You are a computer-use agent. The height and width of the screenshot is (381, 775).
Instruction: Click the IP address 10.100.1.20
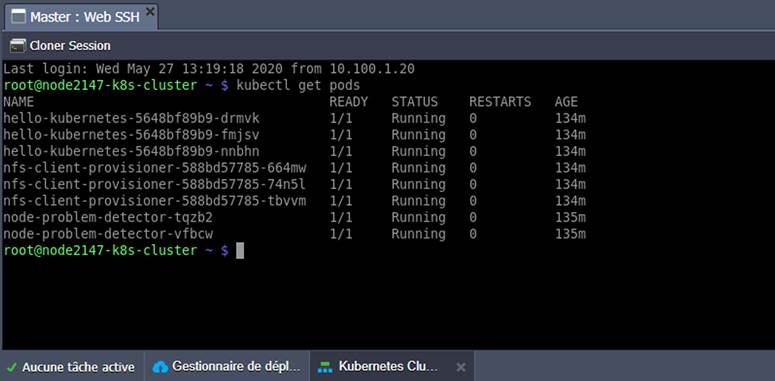pyautogui.click(x=372, y=69)
